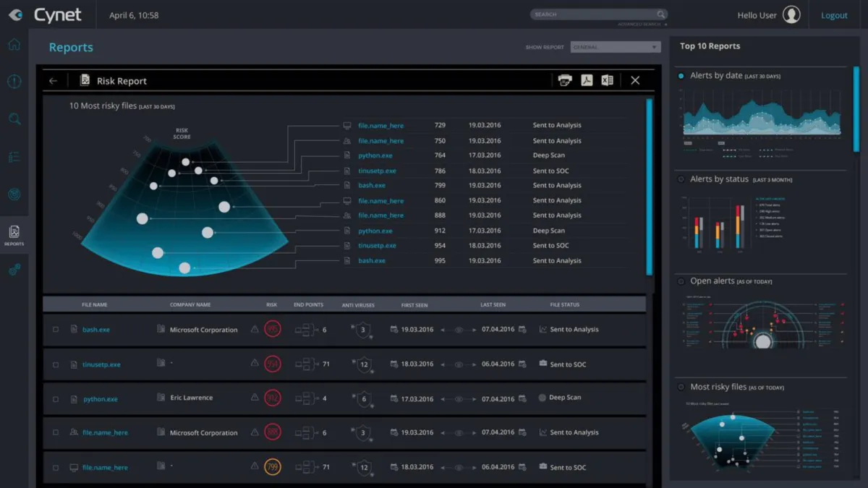Export Risk Report as PDF

(587, 80)
